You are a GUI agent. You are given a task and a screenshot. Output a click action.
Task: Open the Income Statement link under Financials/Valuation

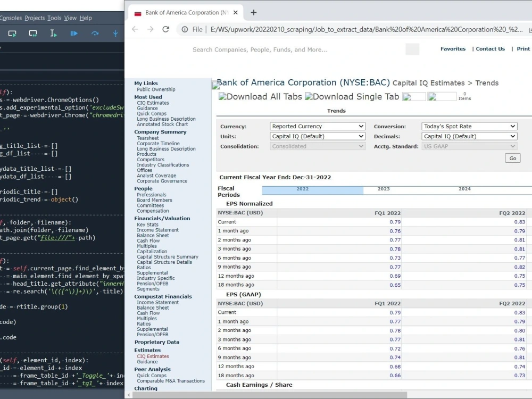point(158,230)
